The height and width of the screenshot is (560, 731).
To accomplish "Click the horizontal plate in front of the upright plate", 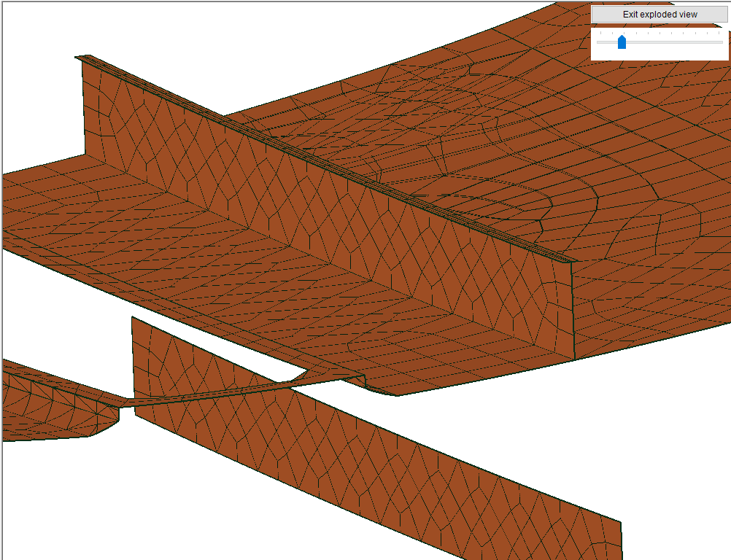I will [x=292, y=306].
